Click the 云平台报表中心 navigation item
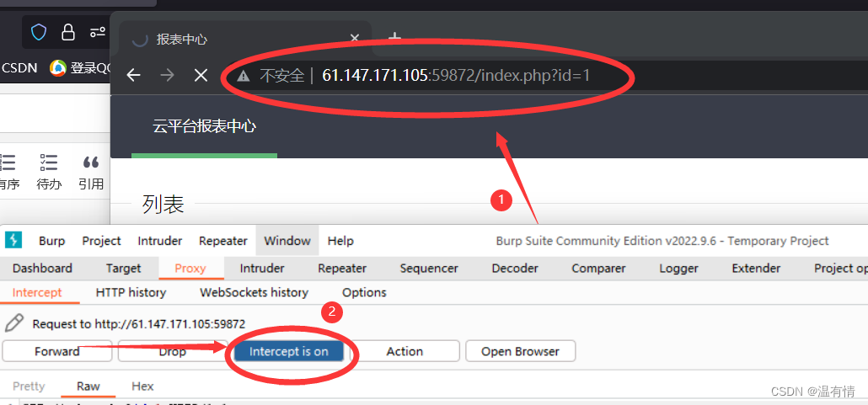 (x=204, y=126)
